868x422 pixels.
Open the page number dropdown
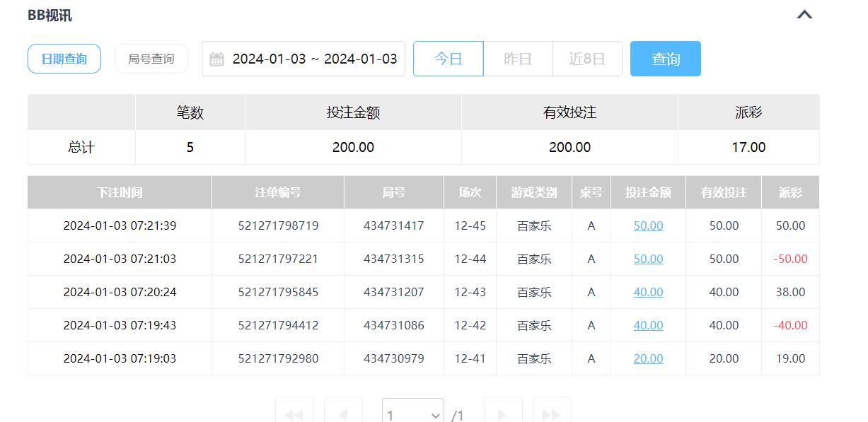pyautogui.click(x=413, y=414)
